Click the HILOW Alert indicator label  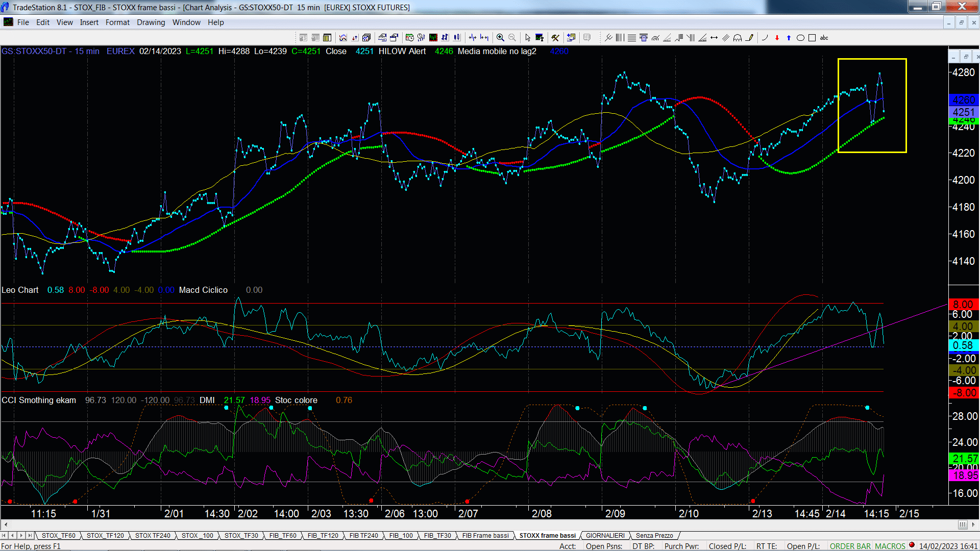point(402,51)
